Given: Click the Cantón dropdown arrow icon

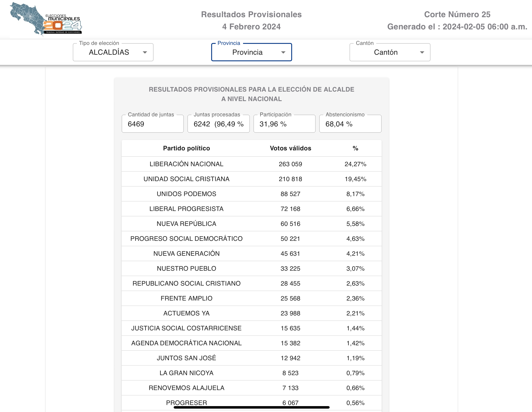Looking at the screenshot, I should (422, 52).
